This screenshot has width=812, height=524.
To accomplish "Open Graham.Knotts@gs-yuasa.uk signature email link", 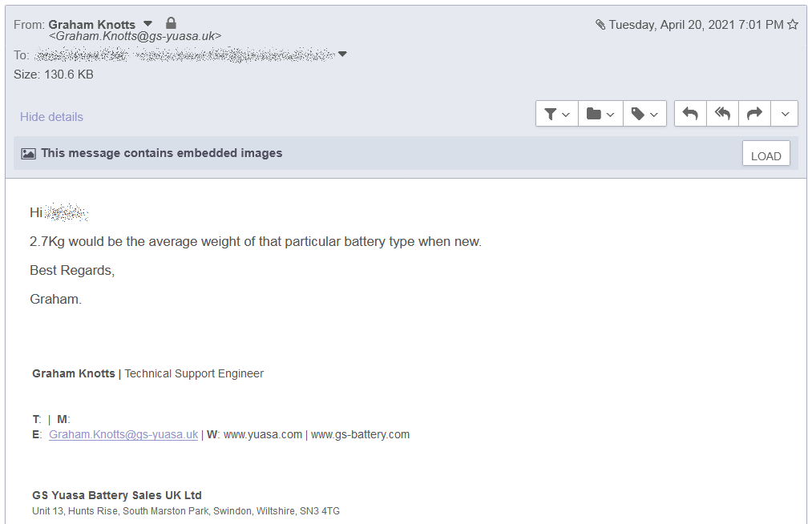I will click(123, 434).
